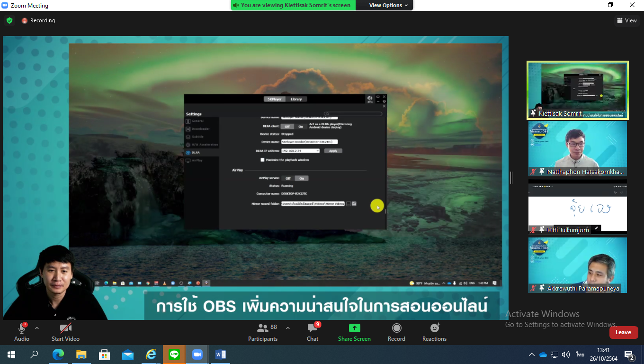Click the red Recording indicator icon
Image resolution: width=644 pixels, height=364 pixels.
pyautogui.click(x=25, y=21)
